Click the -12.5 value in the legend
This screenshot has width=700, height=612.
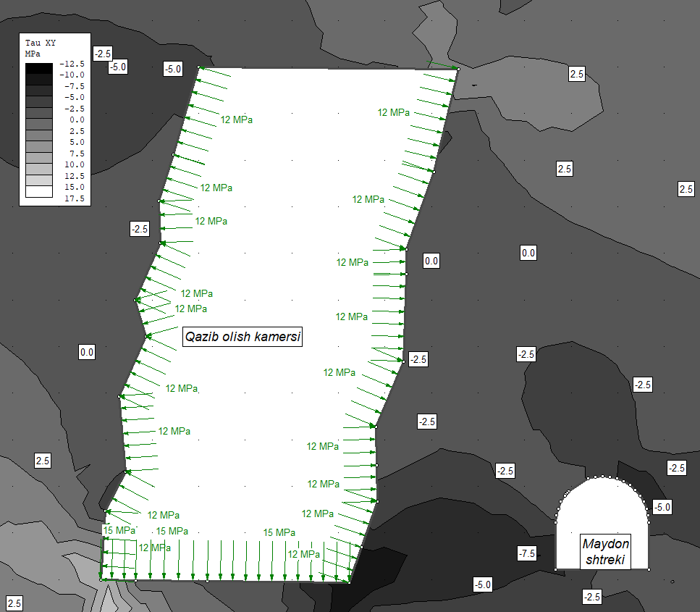[x=72, y=64]
